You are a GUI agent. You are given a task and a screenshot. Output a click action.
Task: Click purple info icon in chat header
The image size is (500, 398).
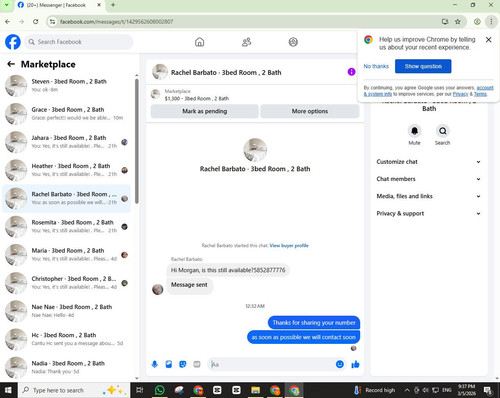351,72
